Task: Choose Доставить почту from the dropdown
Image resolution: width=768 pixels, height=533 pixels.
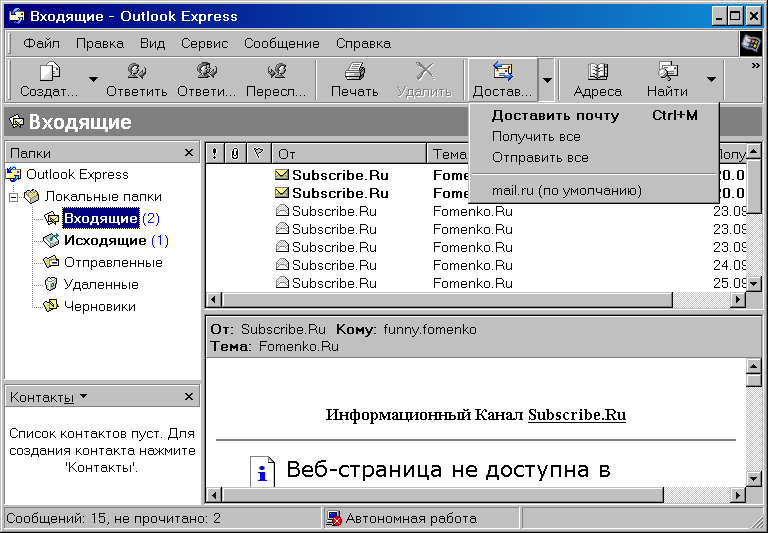Action: pos(594,116)
